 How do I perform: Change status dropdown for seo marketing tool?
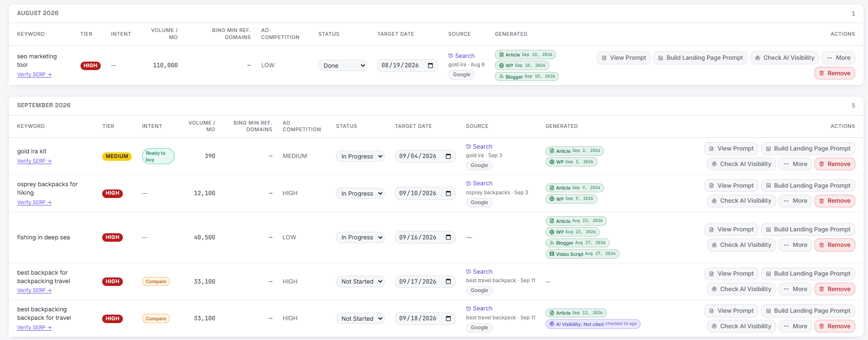pyautogui.click(x=343, y=65)
